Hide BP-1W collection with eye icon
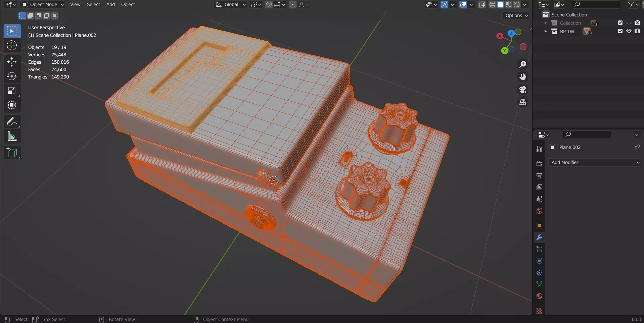644x323 pixels. click(629, 31)
